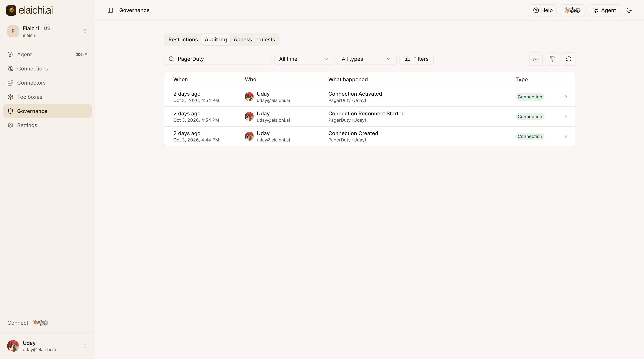This screenshot has height=359, width=644.
Task: Switch to the Restrictions tab
Action: pyautogui.click(x=183, y=40)
